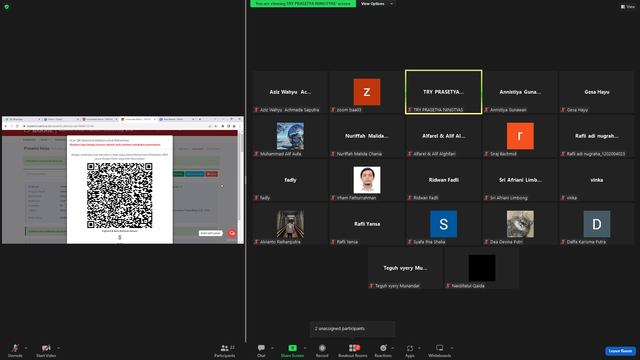
Task: Open the View Options dropdown
Action: point(377,4)
